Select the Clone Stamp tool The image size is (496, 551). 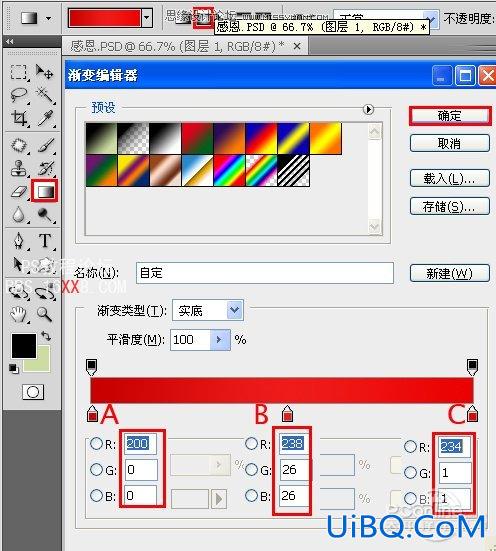(19, 168)
